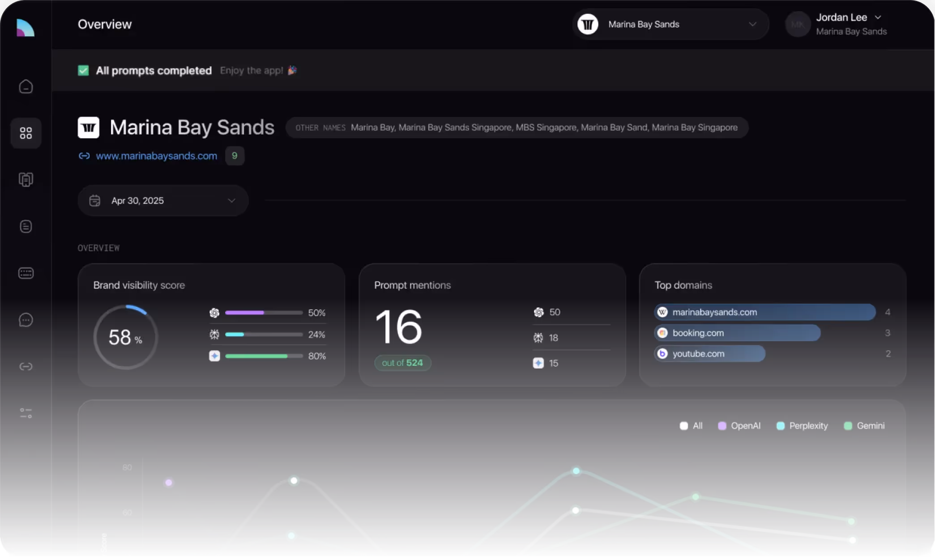Click the list icon in sidebar
The height and width of the screenshot is (560, 935).
pos(26,226)
